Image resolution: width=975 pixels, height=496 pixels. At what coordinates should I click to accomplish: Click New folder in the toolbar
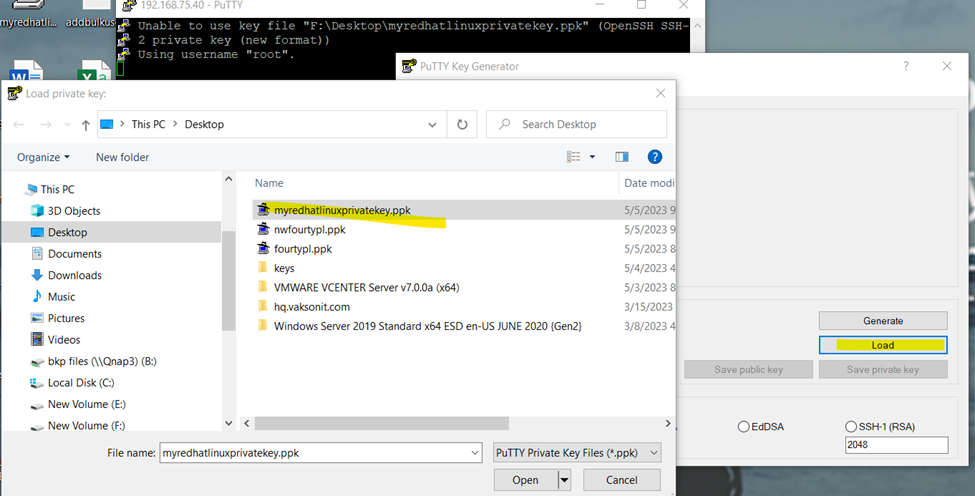[122, 157]
